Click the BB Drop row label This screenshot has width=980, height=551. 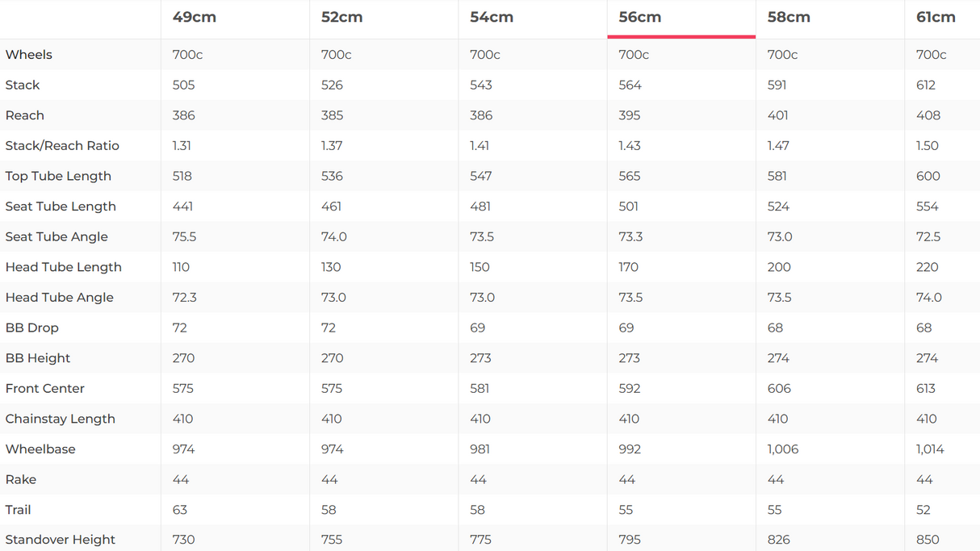coord(32,328)
